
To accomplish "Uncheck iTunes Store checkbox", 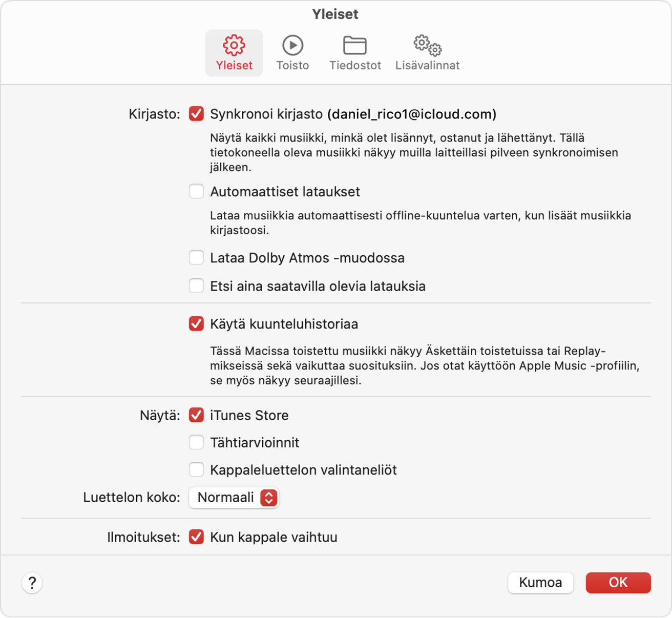I will (196, 415).
